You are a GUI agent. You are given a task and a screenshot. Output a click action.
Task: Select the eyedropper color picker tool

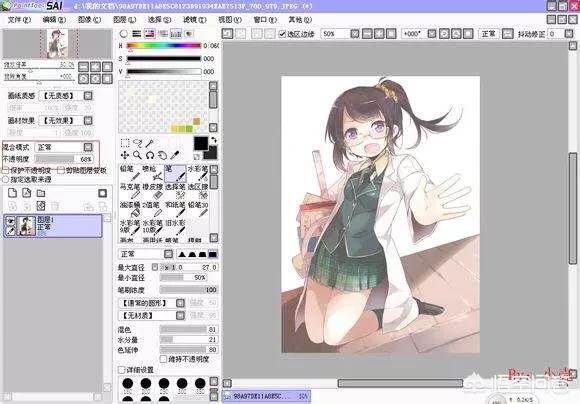pyautogui.click(x=174, y=155)
